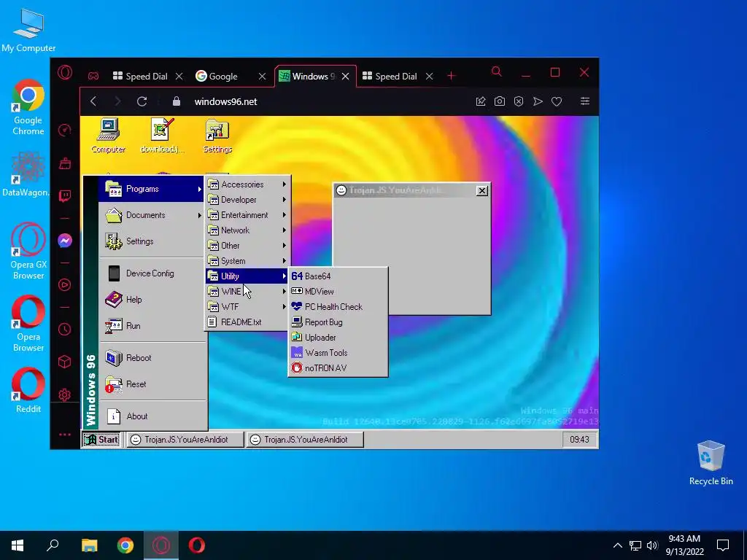This screenshot has width=747, height=560.
Task: Switch to the first Speed Dial tab
Action: tap(147, 76)
